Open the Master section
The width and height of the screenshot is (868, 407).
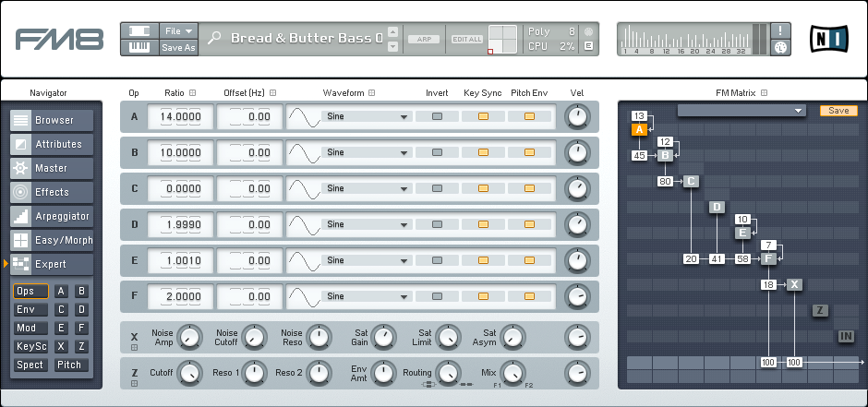[x=52, y=168]
